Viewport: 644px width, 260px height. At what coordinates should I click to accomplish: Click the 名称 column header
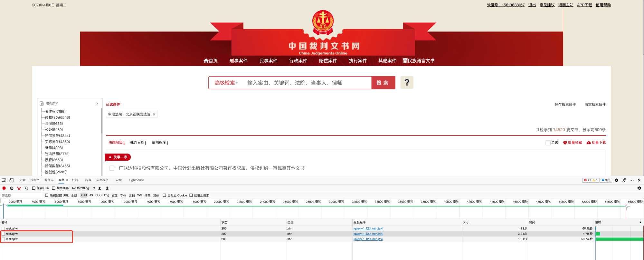tap(110, 222)
